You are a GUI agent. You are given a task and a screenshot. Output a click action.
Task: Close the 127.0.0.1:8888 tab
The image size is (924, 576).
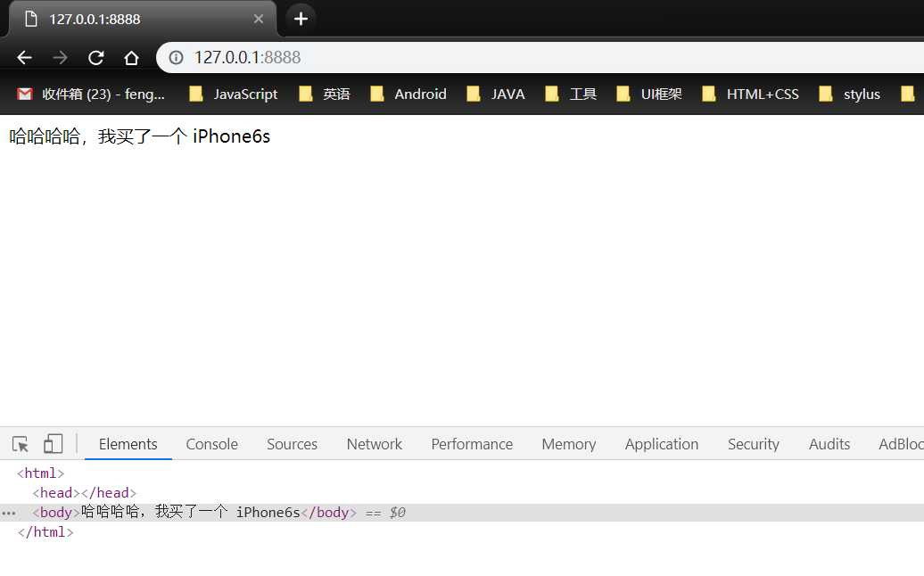[258, 19]
